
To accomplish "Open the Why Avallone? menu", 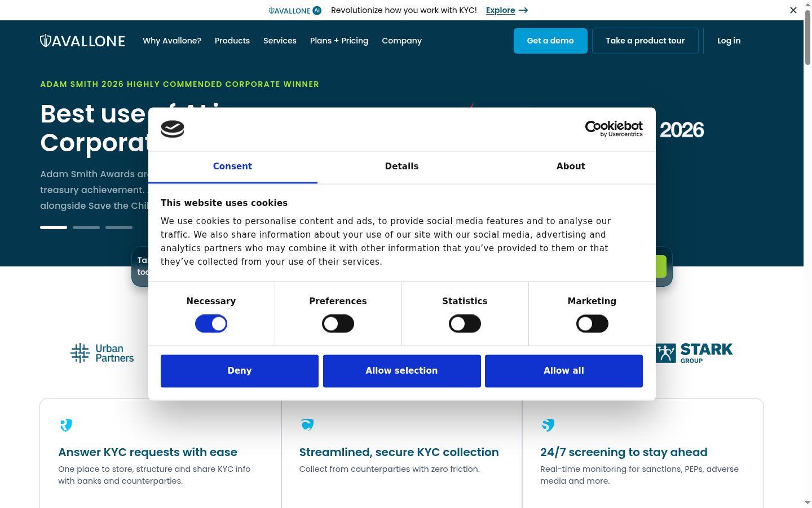I will [x=172, y=41].
